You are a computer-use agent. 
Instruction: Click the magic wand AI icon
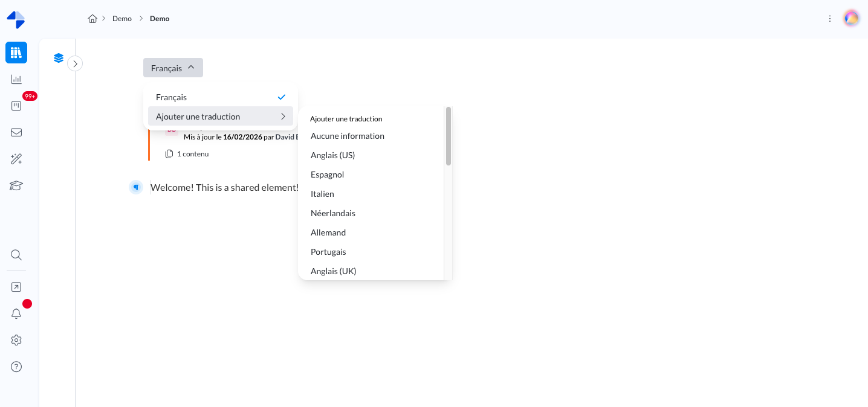coord(16,159)
